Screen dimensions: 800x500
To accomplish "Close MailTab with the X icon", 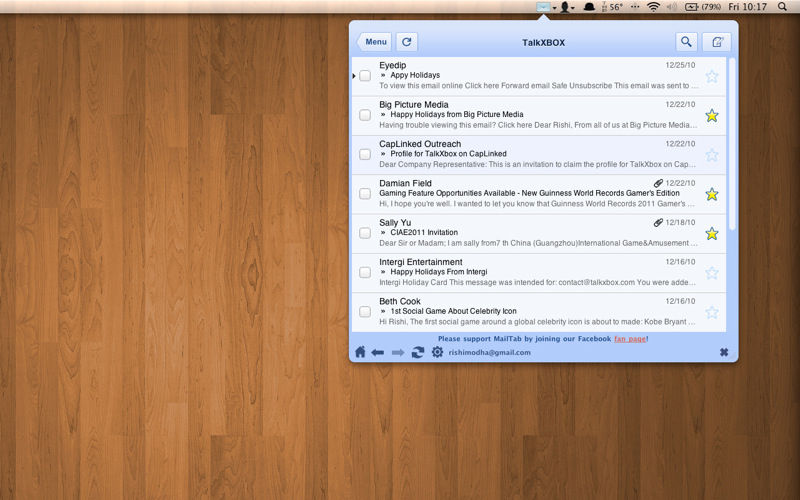I will point(723,352).
